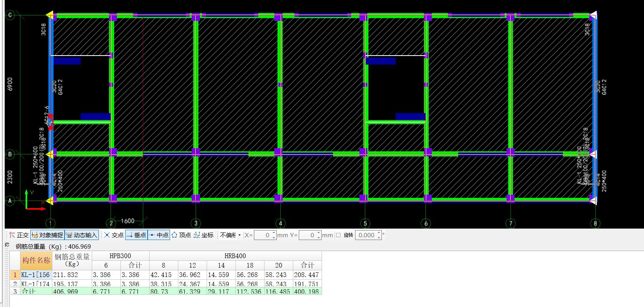Click the 钢筋总重量 (Kg): 406.969 summary text
The width and height of the screenshot is (644, 307).
(x=53, y=247)
